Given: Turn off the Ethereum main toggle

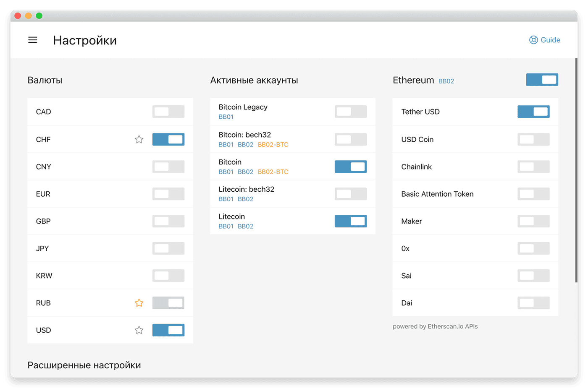Looking at the screenshot, I should click(x=542, y=80).
